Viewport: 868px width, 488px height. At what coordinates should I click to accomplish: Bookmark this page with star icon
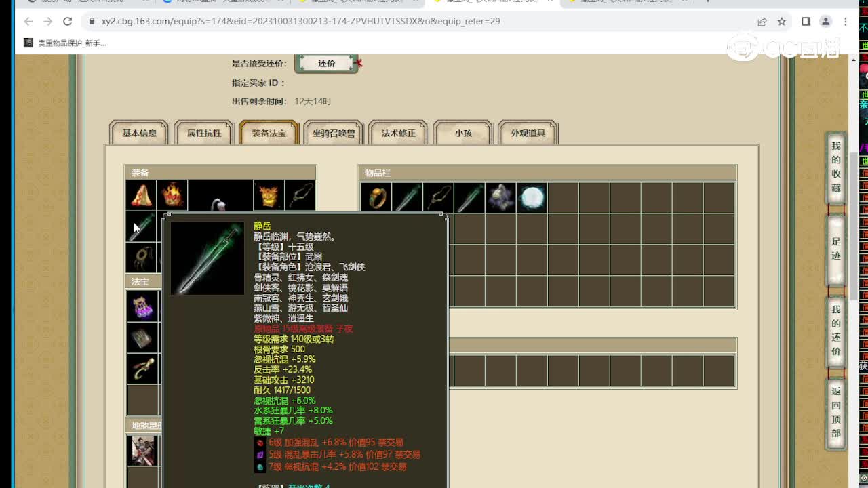coord(782,21)
